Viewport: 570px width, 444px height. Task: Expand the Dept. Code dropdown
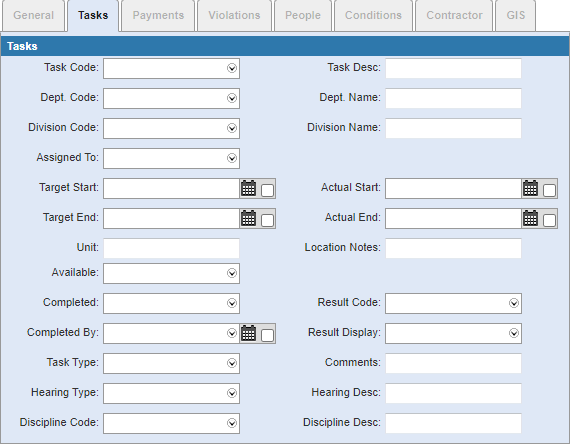[232, 98]
